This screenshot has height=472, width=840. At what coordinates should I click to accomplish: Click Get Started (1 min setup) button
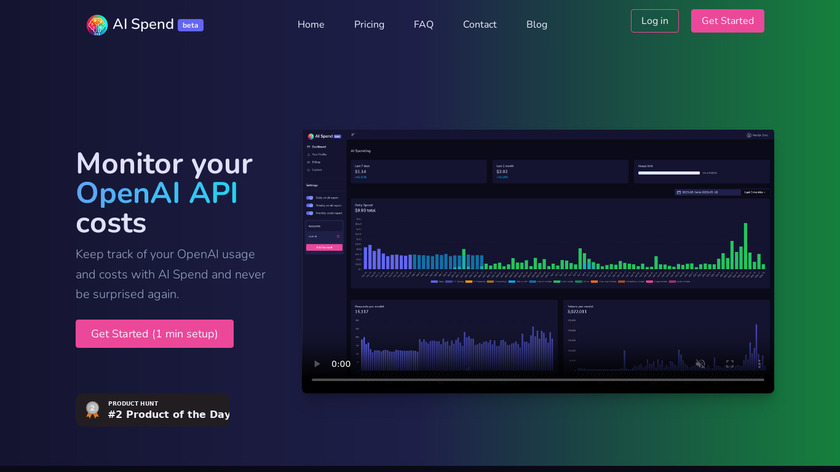click(154, 334)
